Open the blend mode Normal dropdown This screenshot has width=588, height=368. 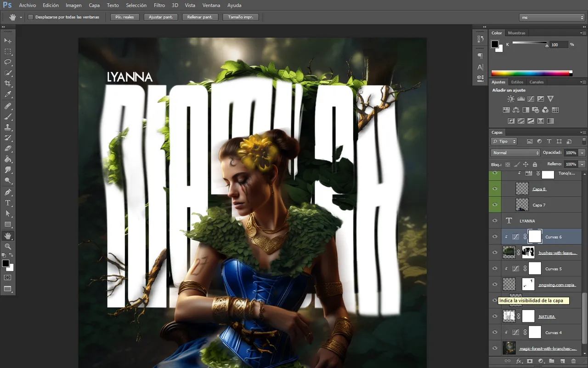(x=515, y=153)
